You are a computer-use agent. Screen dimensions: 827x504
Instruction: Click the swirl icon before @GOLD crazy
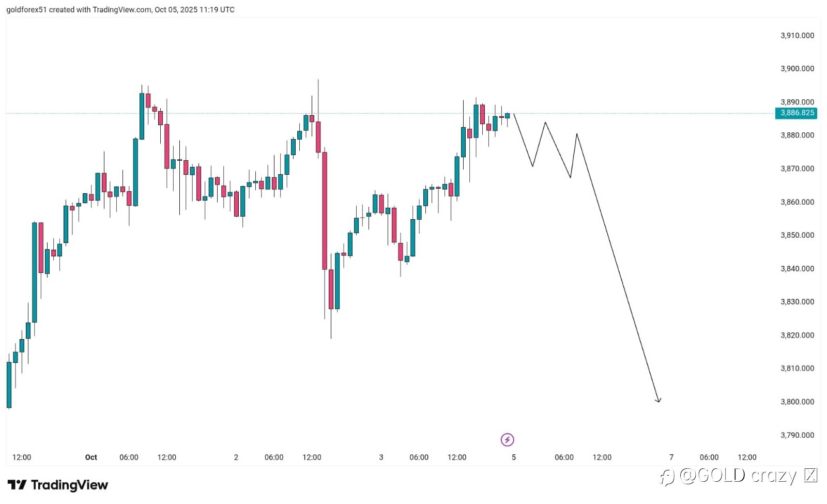pos(667,477)
